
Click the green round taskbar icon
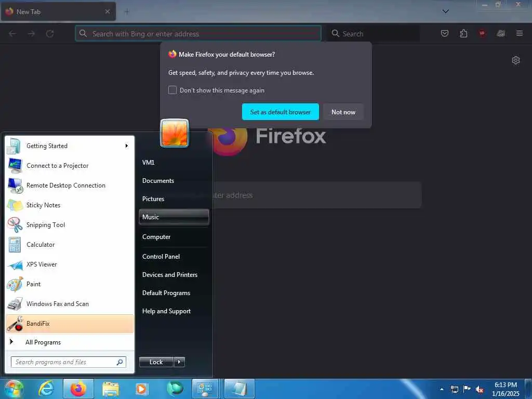(175, 389)
